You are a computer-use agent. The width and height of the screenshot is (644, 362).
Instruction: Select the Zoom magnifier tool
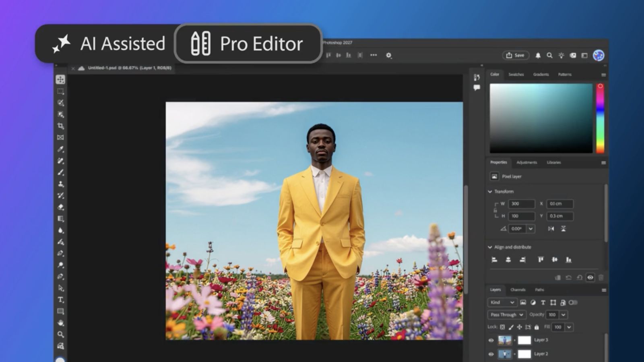pyautogui.click(x=60, y=334)
